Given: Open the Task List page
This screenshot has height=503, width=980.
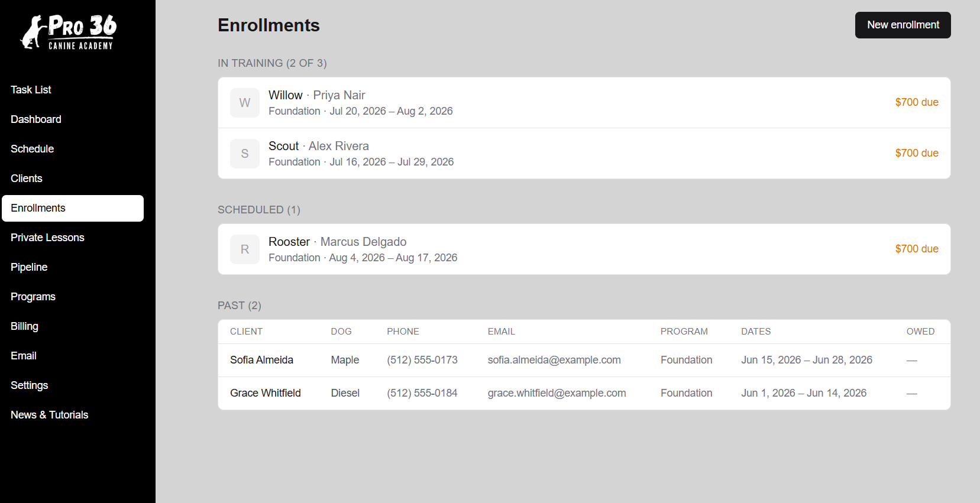Looking at the screenshot, I should pyautogui.click(x=73, y=90).
